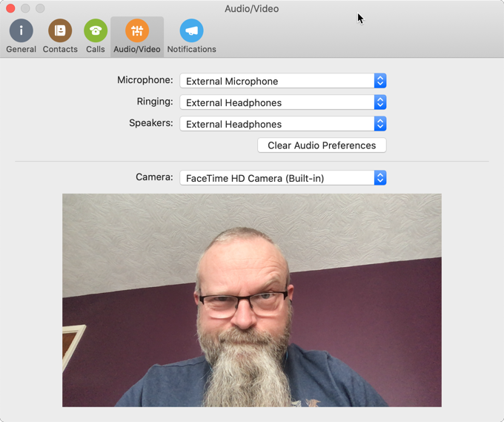Click the Microphone: label text
The height and width of the screenshot is (422, 504).
145,80
